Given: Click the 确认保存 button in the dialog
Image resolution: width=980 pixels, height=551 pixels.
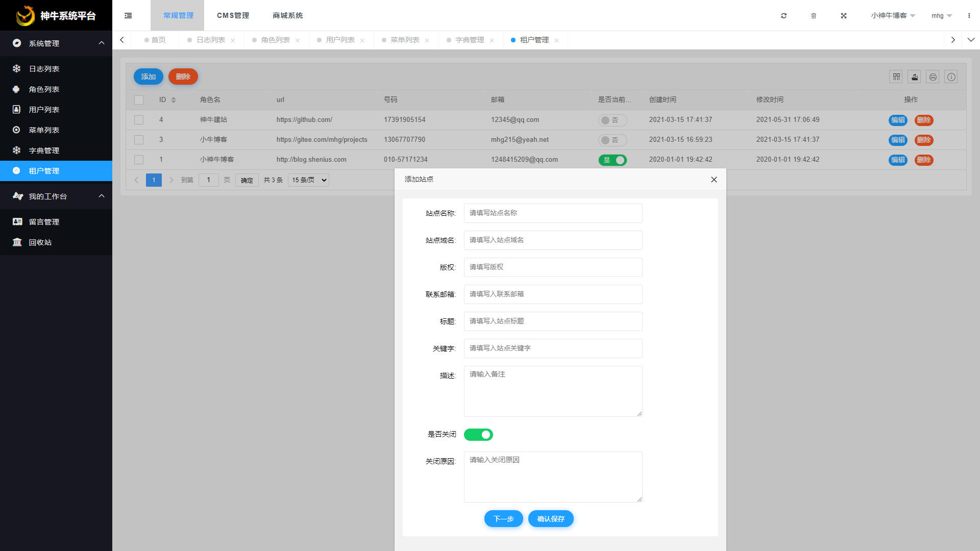Looking at the screenshot, I should [551, 518].
